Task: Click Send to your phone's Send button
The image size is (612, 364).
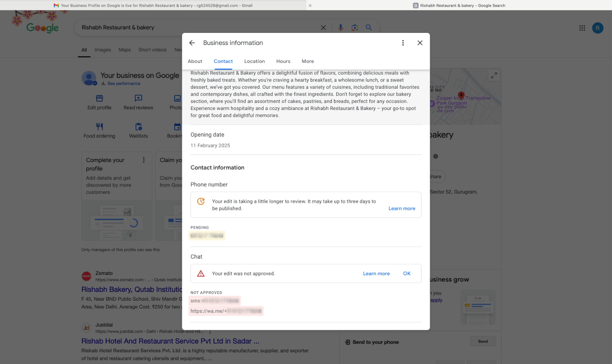Action: (x=483, y=342)
